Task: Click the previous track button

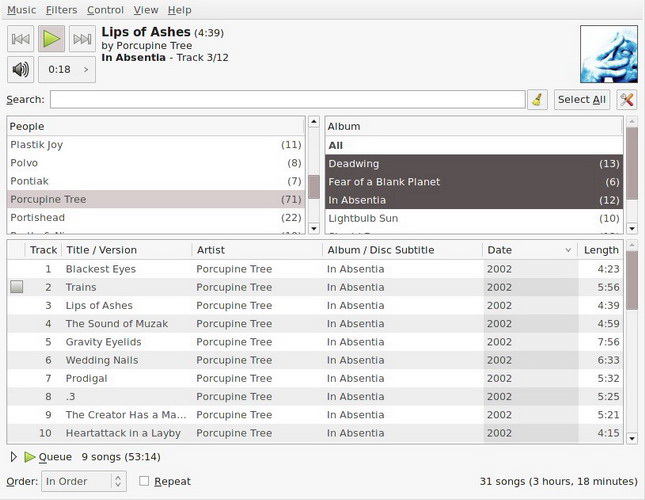Action: (20, 39)
